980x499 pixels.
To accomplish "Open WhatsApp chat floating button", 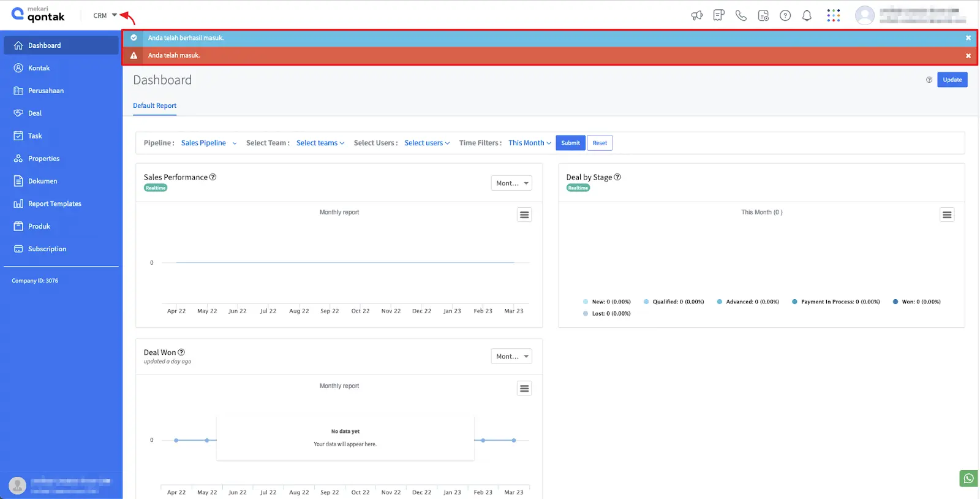I will point(968,478).
